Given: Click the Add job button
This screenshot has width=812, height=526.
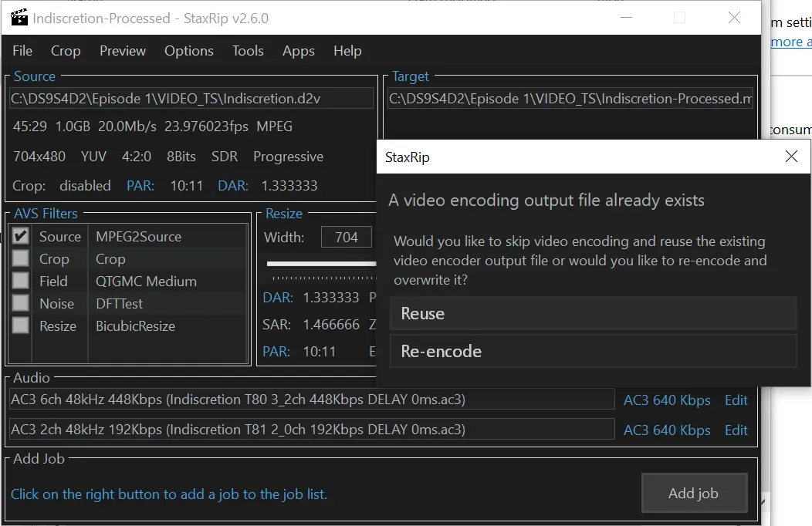Looking at the screenshot, I should (694, 493).
